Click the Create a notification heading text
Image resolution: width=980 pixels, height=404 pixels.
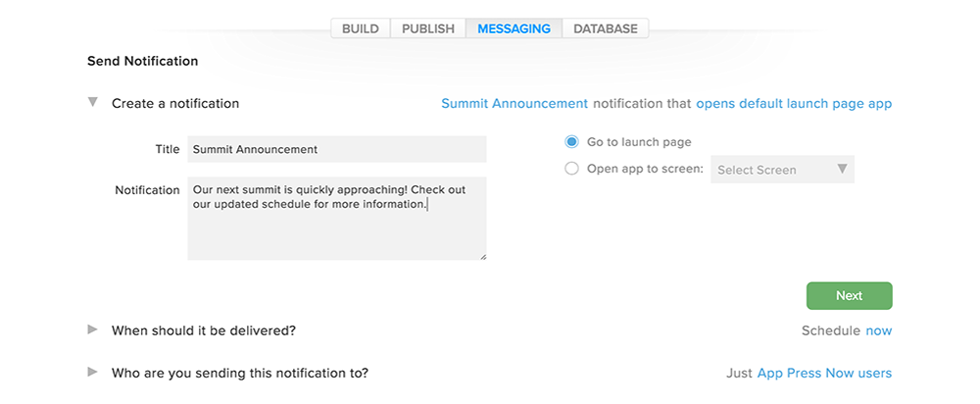pyautogui.click(x=175, y=104)
